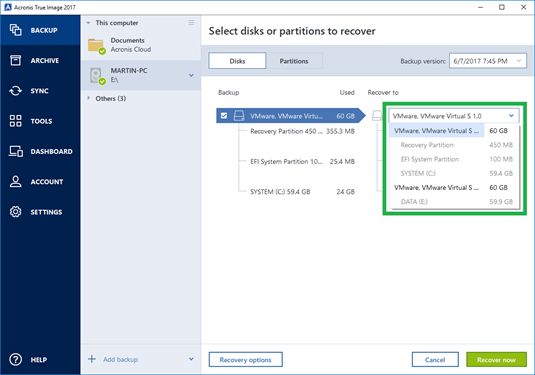Click the Acronis Cloud destination text
The width and height of the screenshot is (535, 375).
131,49
